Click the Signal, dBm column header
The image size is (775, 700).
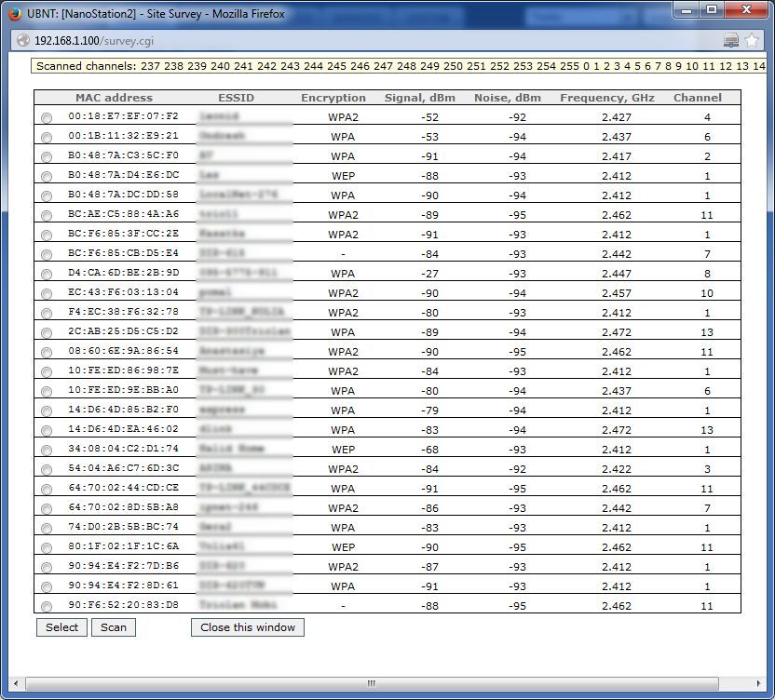(419, 98)
